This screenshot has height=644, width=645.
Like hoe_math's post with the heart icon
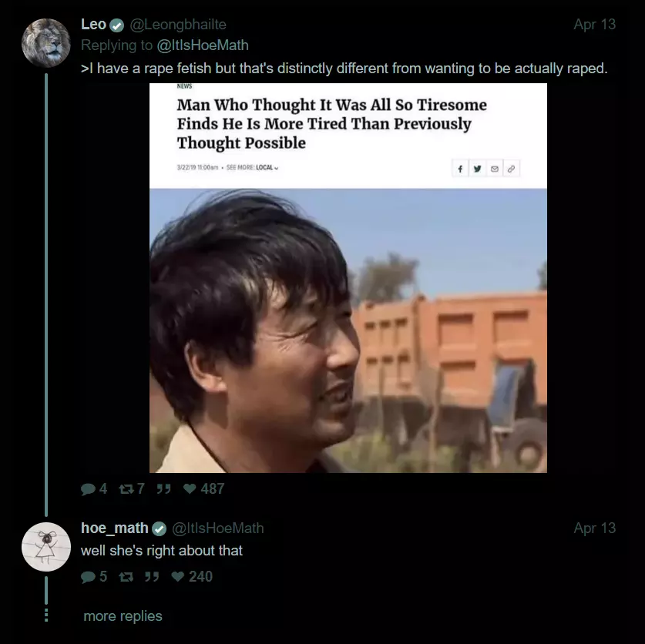[x=178, y=576]
